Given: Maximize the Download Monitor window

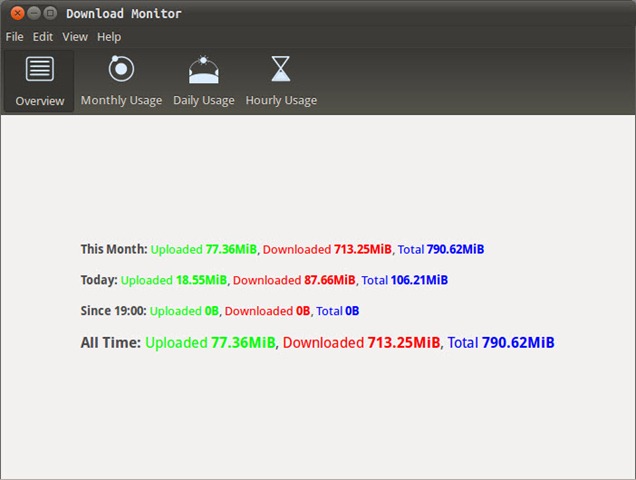Looking at the screenshot, I should point(50,13).
